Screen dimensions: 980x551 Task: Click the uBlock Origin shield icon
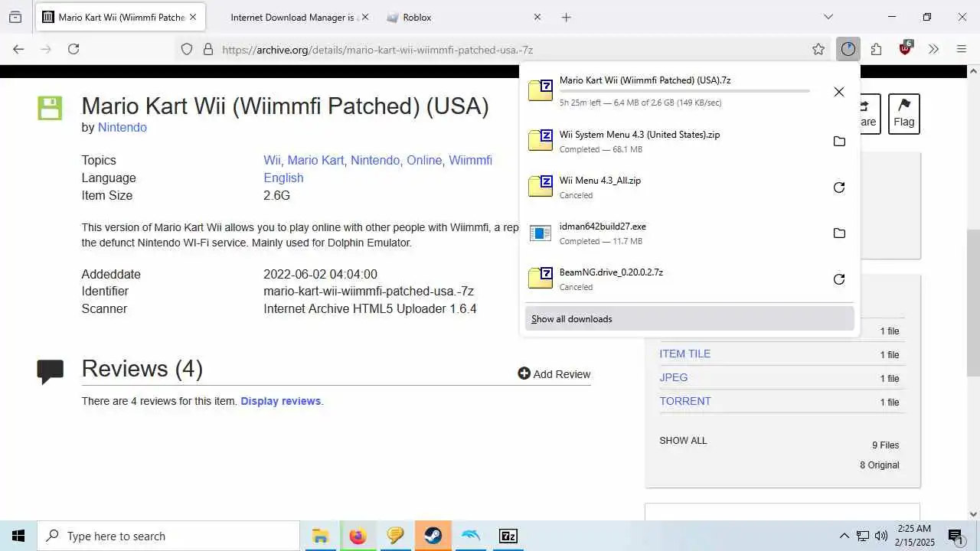click(x=906, y=48)
